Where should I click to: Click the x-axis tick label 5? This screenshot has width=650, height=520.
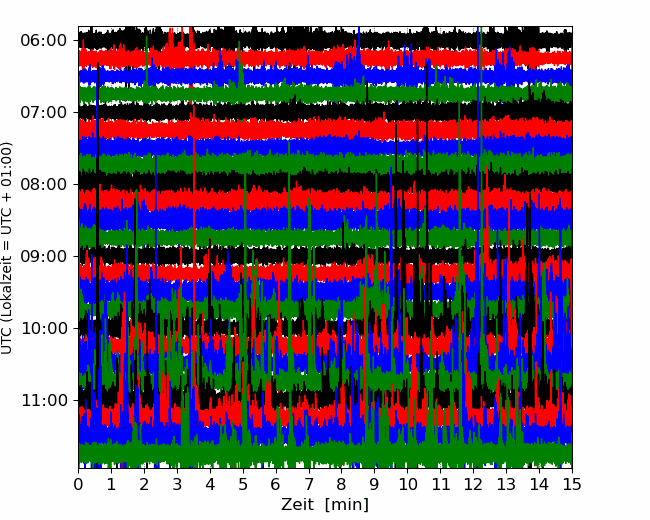click(243, 484)
